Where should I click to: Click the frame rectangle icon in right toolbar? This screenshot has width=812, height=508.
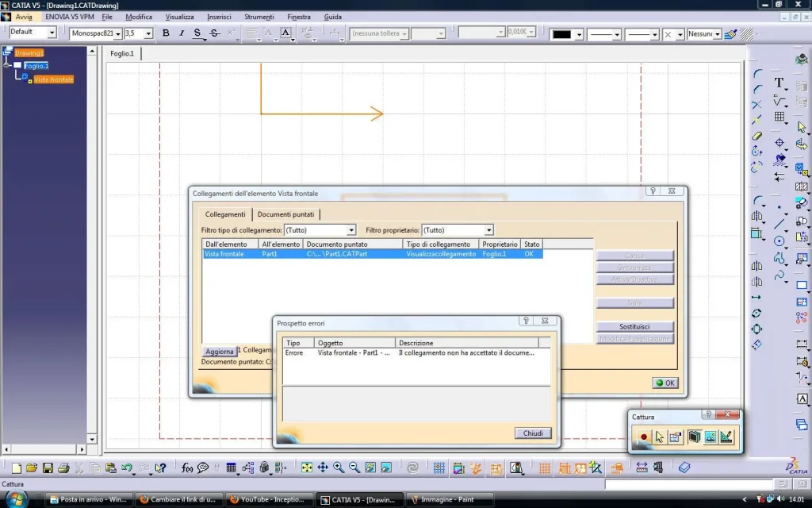click(802, 285)
